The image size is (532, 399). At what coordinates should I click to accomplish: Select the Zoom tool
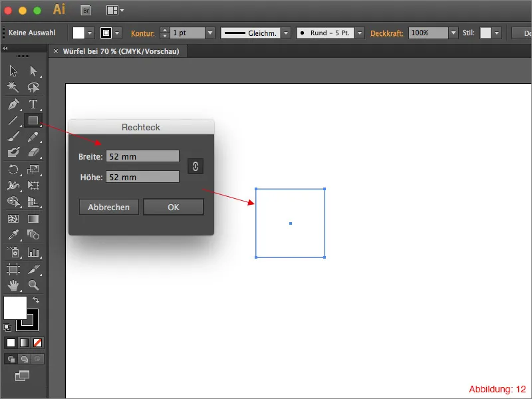pyautogui.click(x=33, y=285)
